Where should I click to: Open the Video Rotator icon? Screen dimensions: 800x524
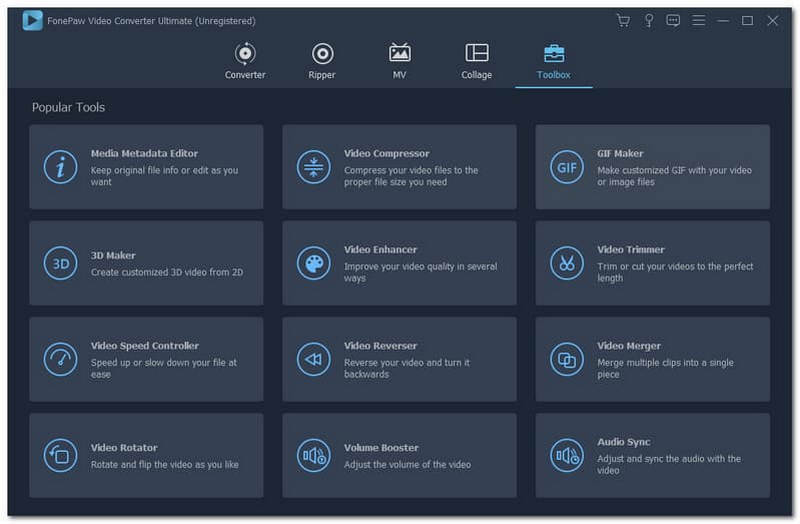click(x=61, y=456)
